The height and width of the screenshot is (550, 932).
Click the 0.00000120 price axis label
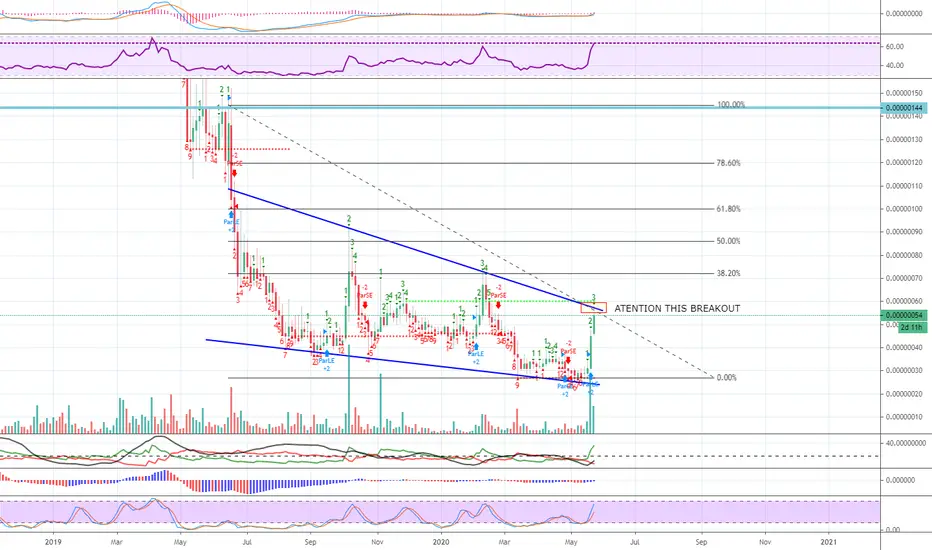904,162
